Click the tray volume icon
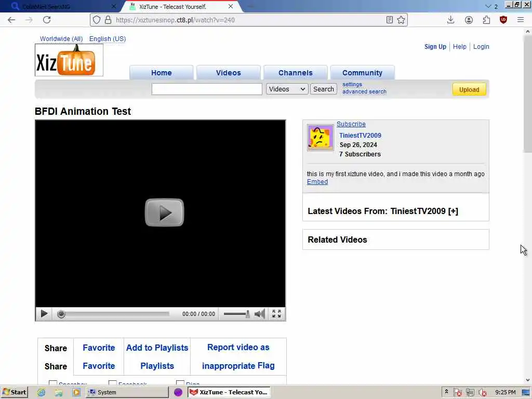 coord(483,393)
